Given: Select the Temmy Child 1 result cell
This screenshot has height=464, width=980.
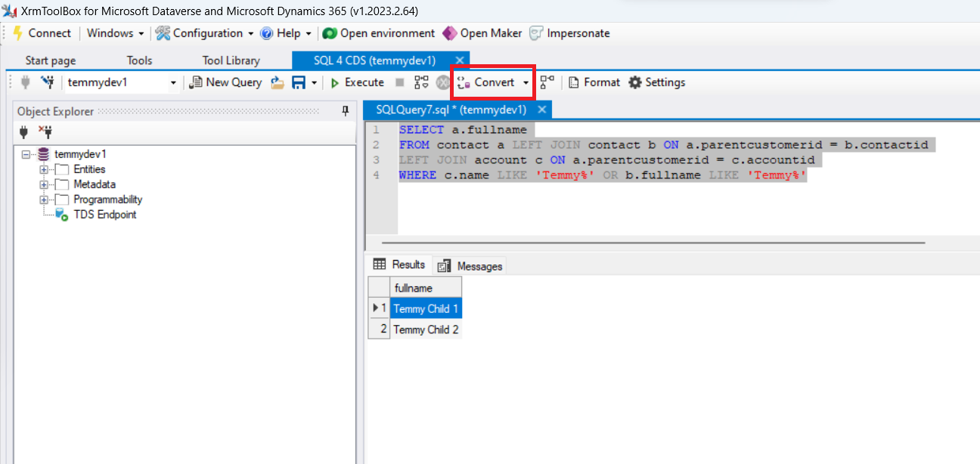Looking at the screenshot, I should (x=426, y=309).
